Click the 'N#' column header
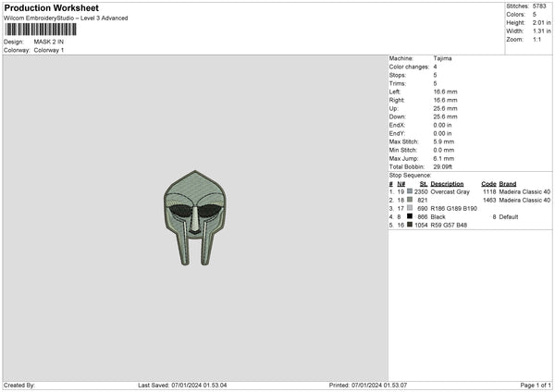Image resolution: width=555 pixels, height=392 pixels. pyautogui.click(x=401, y=184)
